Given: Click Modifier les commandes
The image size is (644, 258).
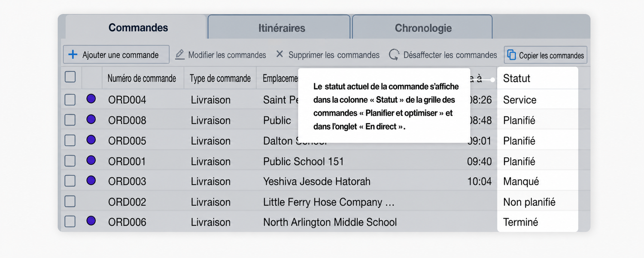Looking at the screenshot, I should pyautogui.click(x=221, y=55).
